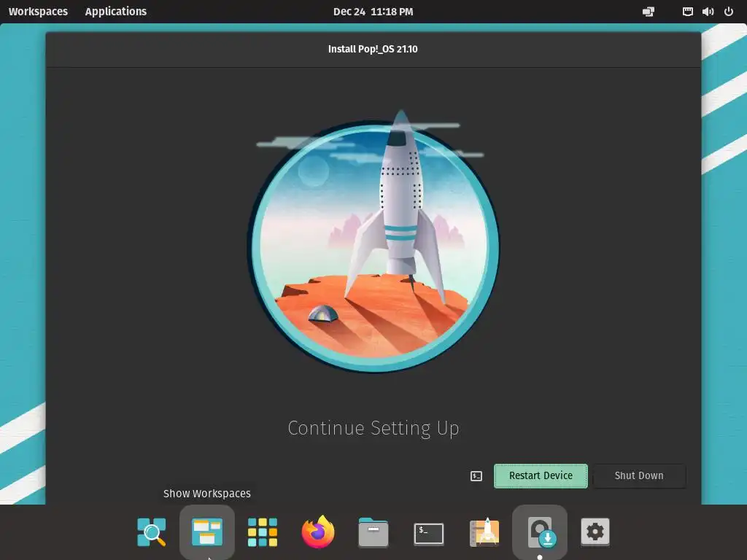The width and height of the screenshot is (747, 560).
Task: Click the rocket illustration image
Action: (373, 241)
